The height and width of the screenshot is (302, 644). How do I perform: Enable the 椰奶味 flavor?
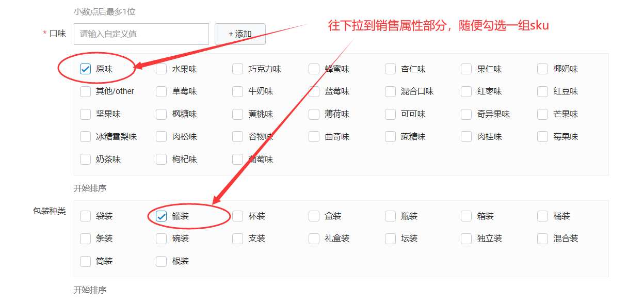point(543,69)
